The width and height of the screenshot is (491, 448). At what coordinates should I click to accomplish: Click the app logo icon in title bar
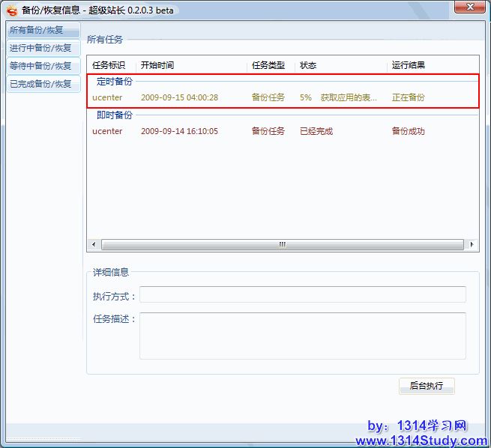click(11, 10)
